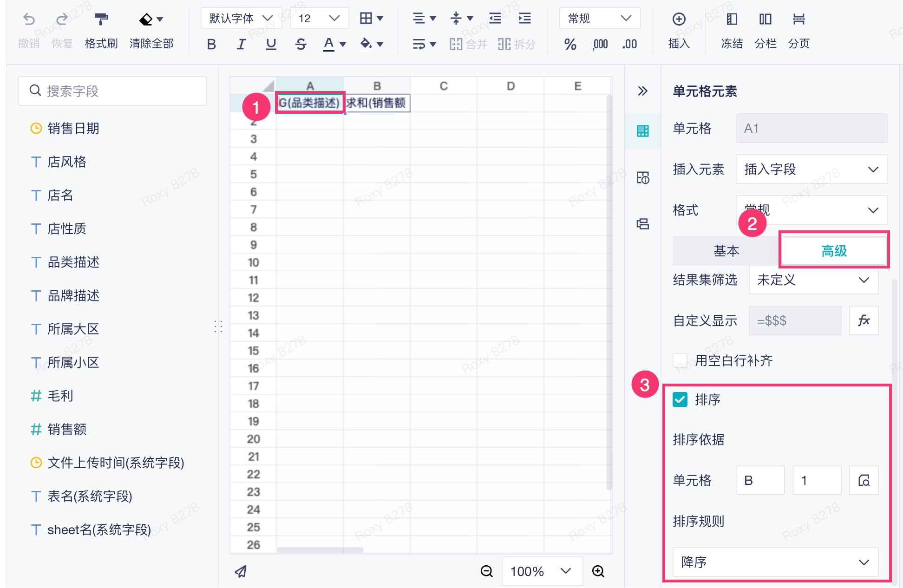The image size is (903, 588).
Task: Switch to the 高级 tab
Action: (834, 251)
